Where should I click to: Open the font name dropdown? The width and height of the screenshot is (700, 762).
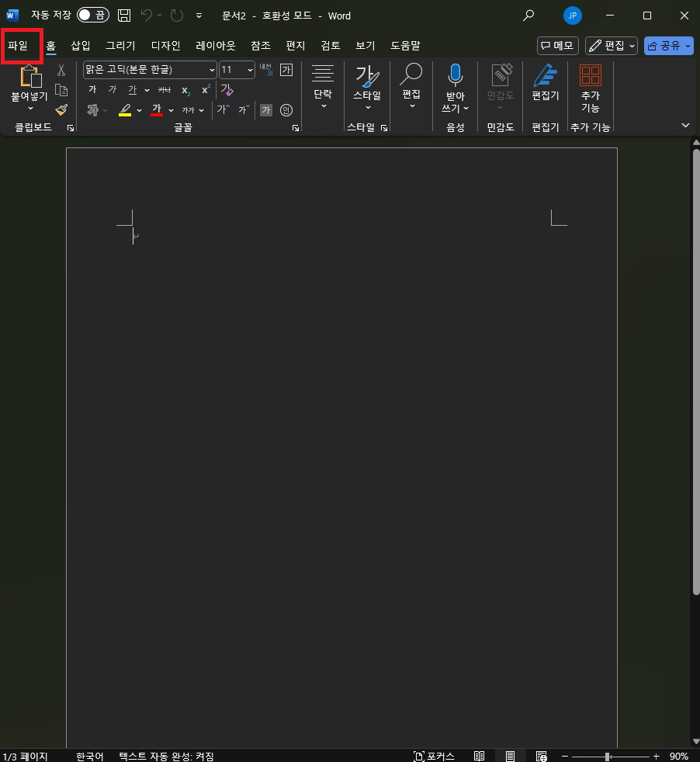point(211,70)
